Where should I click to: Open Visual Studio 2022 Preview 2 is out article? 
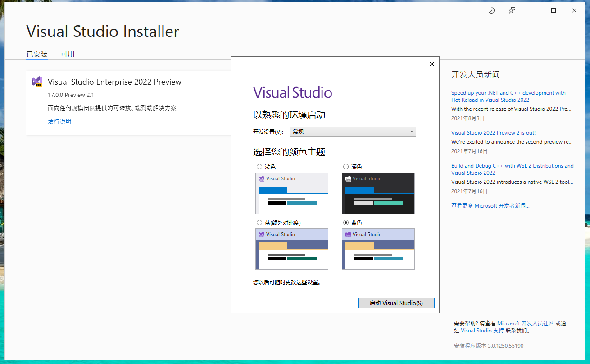(493, 133)
